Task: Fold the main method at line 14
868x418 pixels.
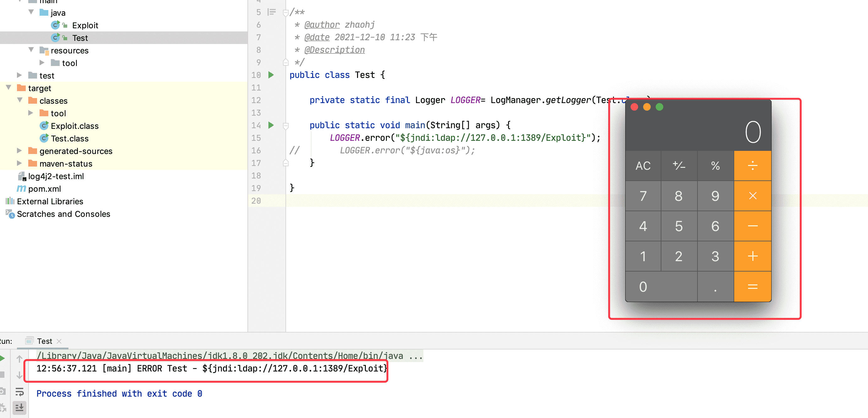Action: point(286,126)
